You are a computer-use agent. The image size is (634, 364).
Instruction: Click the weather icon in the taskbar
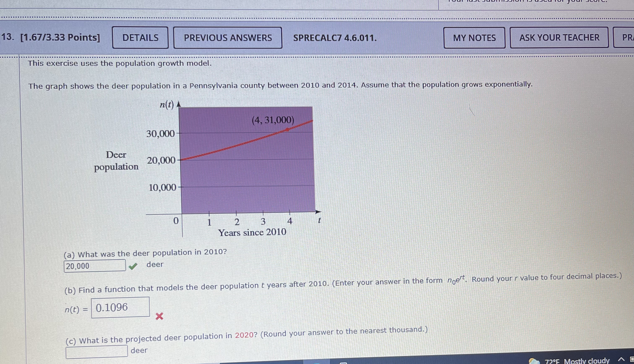pyautogui.click(x=534, y=361)
